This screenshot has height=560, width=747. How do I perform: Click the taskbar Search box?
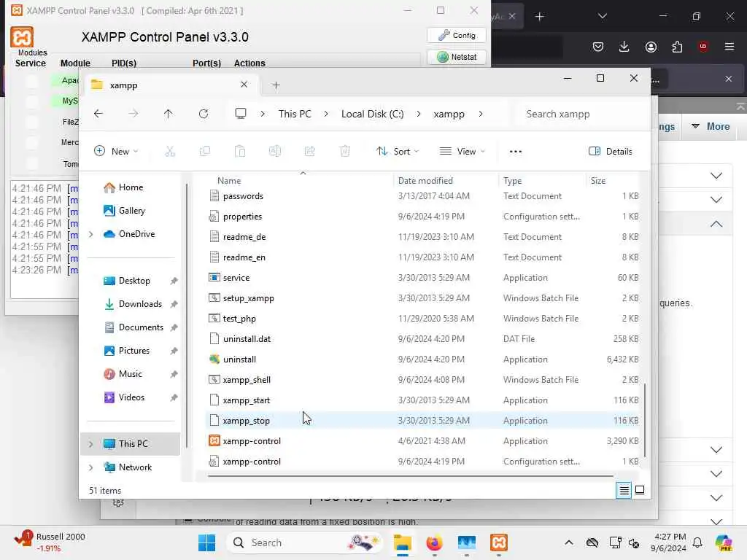pos(303,542)
